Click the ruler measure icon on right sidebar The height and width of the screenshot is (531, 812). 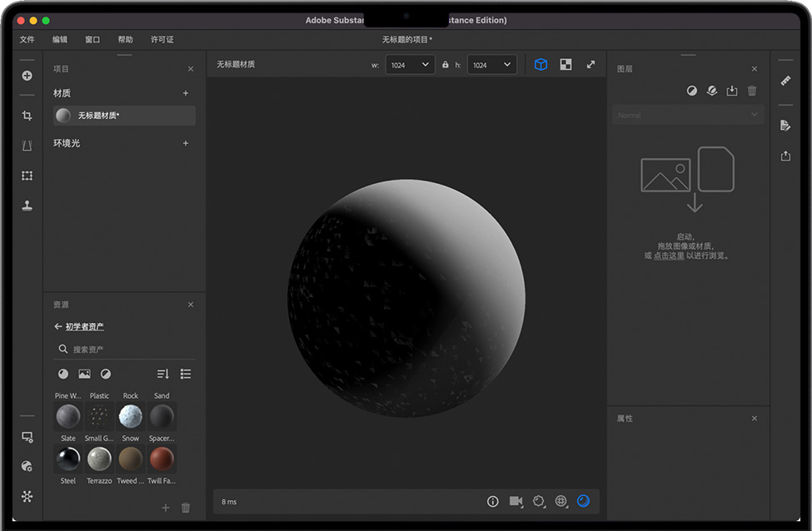(x=785, y=81)
